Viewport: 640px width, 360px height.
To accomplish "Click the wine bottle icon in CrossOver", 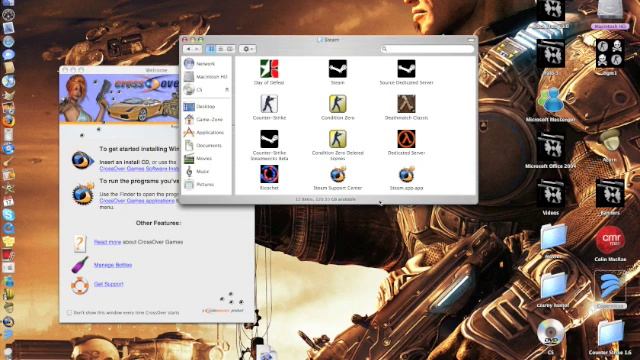I will 80,264.
